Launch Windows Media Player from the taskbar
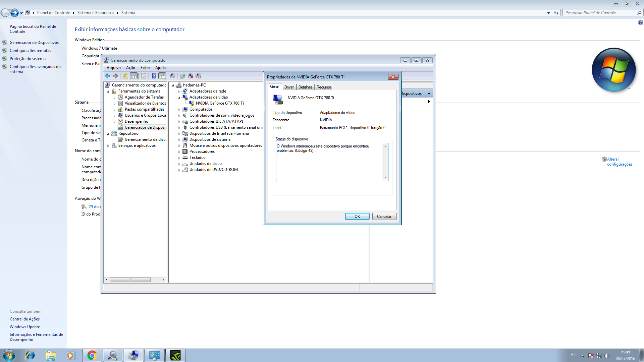644x362 pixels. click(71, 355)
